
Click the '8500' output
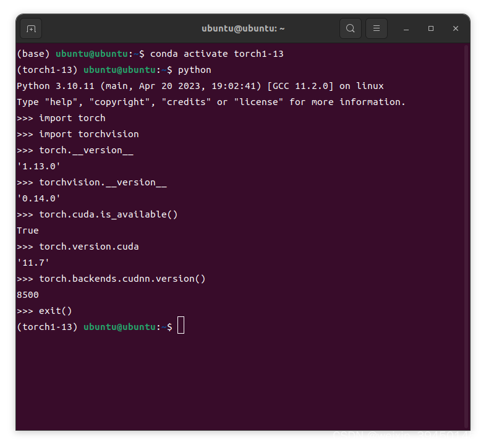(28, 295)
